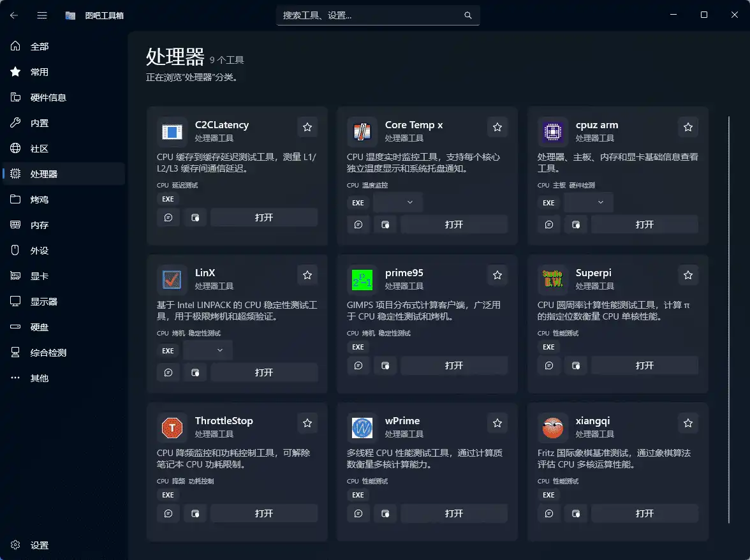The height and width of the screenshot is (560, 750).
Task: Click cpuz arm file location icon
Action: tap(576, 225)
